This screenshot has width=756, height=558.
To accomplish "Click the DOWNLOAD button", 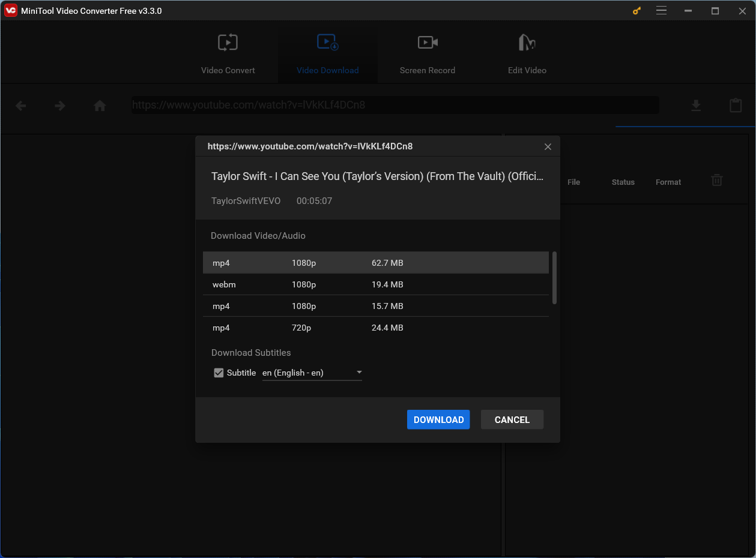I will click(438, 419).
